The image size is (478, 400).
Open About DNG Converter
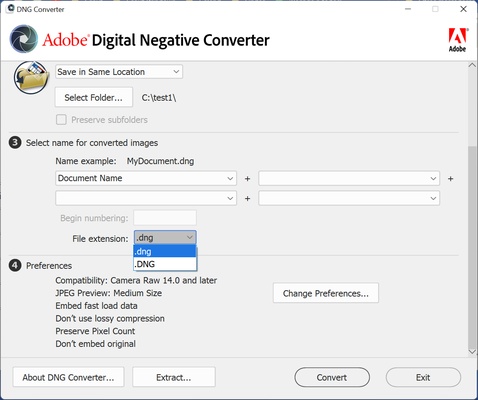[x=68, y=377]
